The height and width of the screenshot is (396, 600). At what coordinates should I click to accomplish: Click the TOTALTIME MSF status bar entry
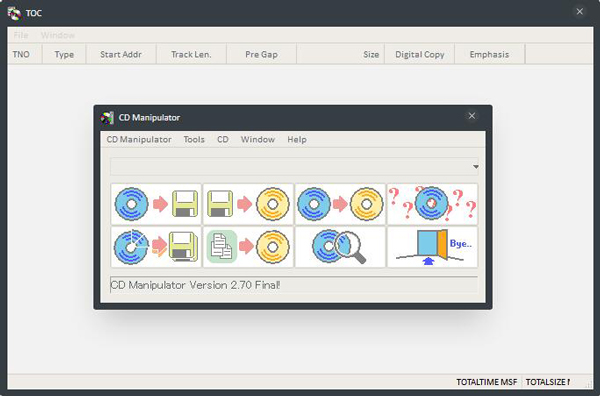click(x=486, y=382)
